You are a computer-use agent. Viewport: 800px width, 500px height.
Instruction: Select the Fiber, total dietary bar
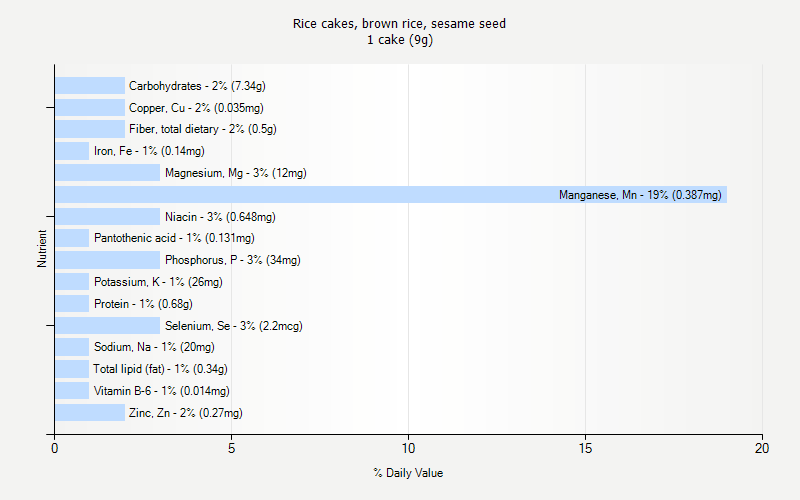(90, 129)
